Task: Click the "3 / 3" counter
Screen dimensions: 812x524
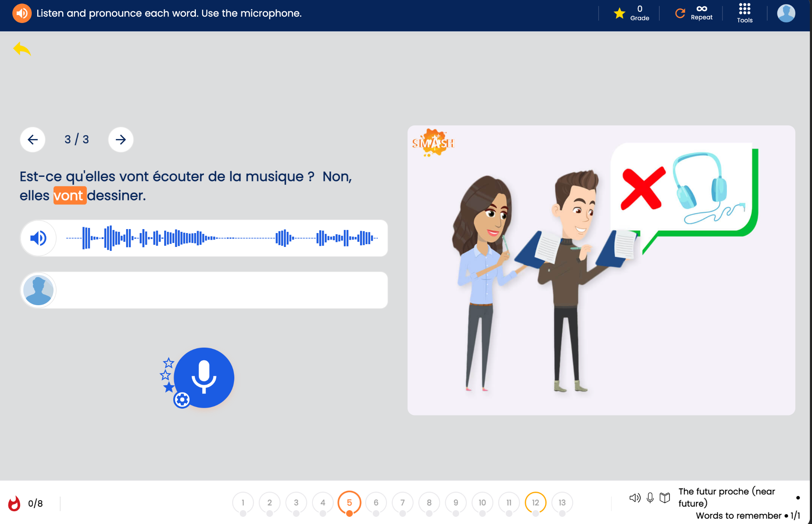Action: [77, 140]
